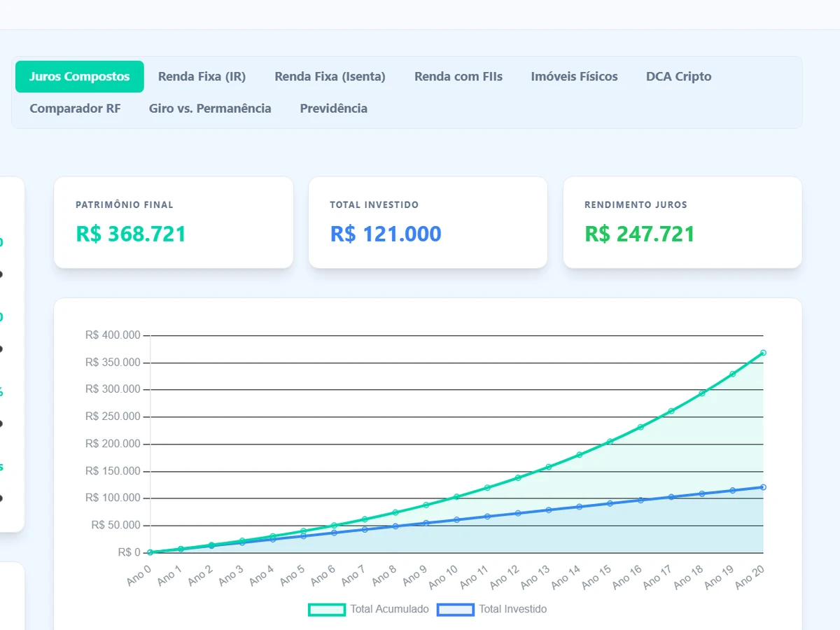The width and height of the screenshot is (840, 630).
Task: Click the Ano 15 Total Acumulado data point
Action: [610, 442]
